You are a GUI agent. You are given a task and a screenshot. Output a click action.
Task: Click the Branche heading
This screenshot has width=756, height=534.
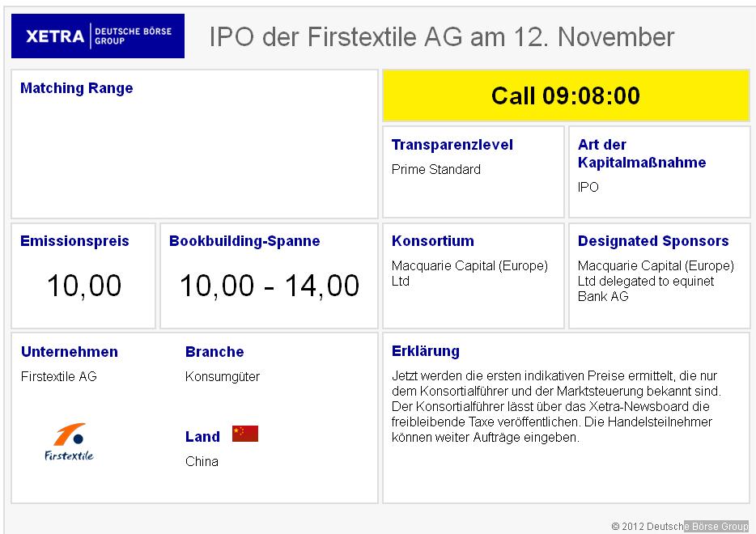(214, 352)
